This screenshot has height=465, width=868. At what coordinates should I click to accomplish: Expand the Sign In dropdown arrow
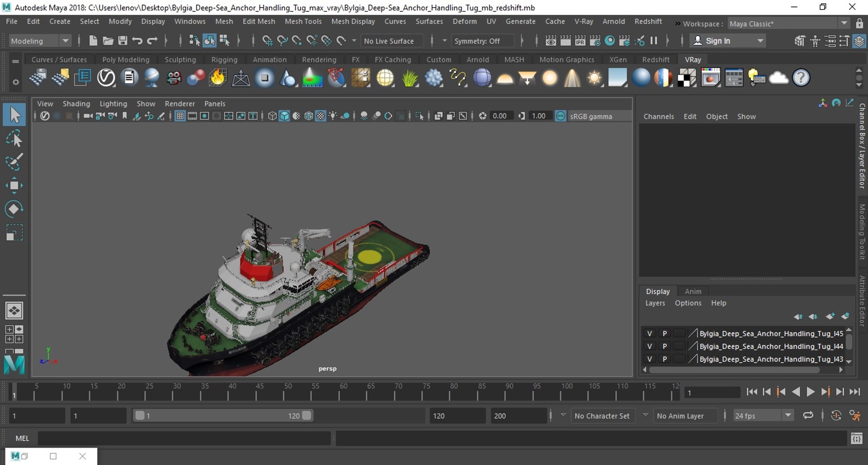pos(760,41)
